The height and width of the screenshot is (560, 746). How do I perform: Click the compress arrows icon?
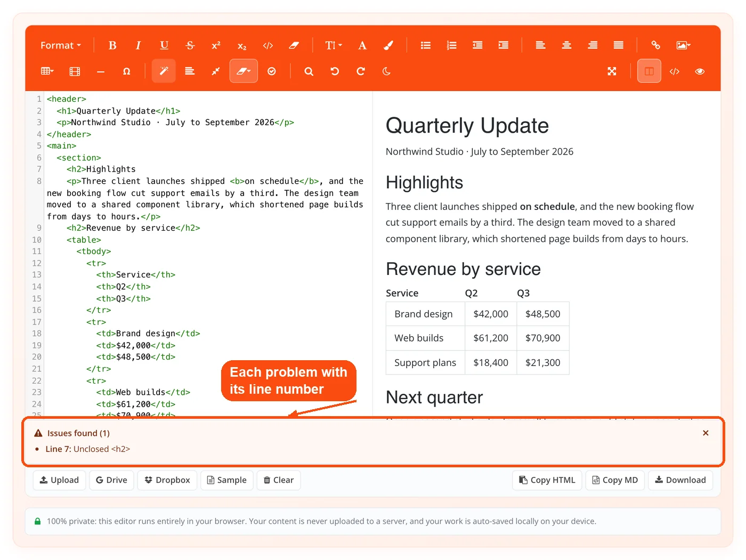pos(215,71)
